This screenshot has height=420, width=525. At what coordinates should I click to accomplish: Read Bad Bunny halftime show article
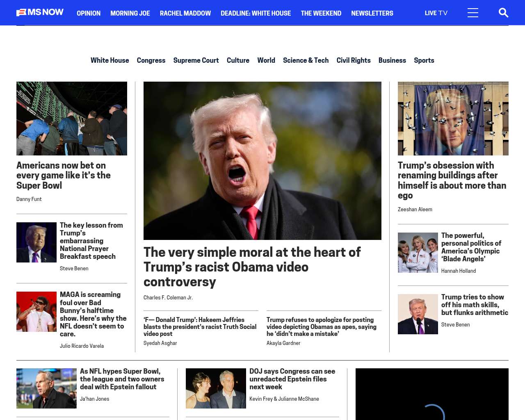(x=93, y=314)
